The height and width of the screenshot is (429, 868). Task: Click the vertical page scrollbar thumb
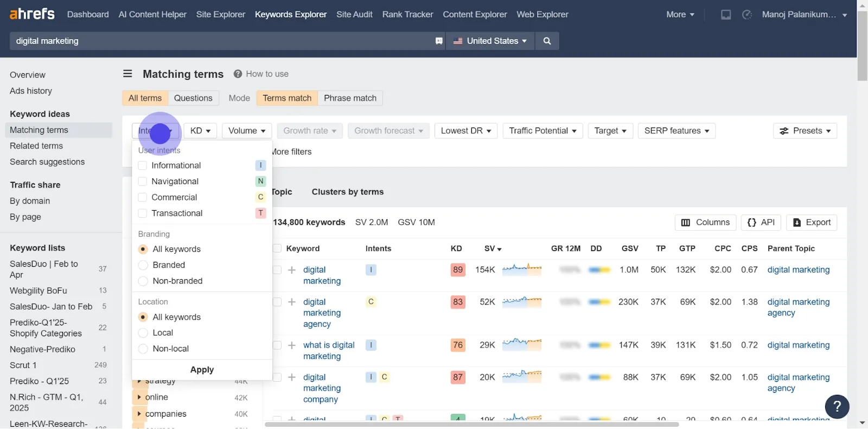[862, 46]
